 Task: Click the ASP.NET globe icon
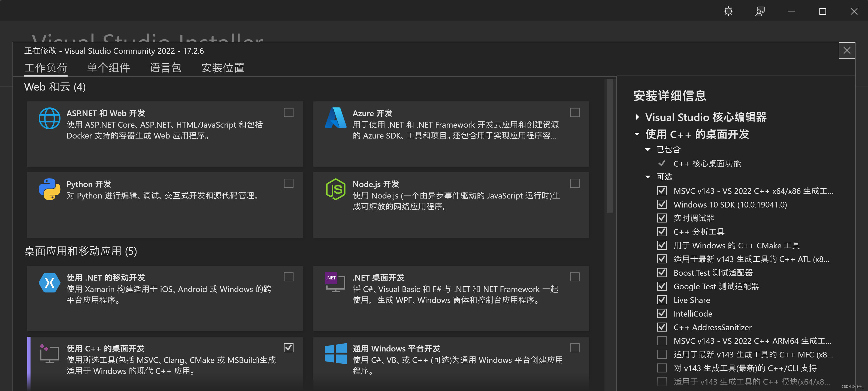(50, 118)
